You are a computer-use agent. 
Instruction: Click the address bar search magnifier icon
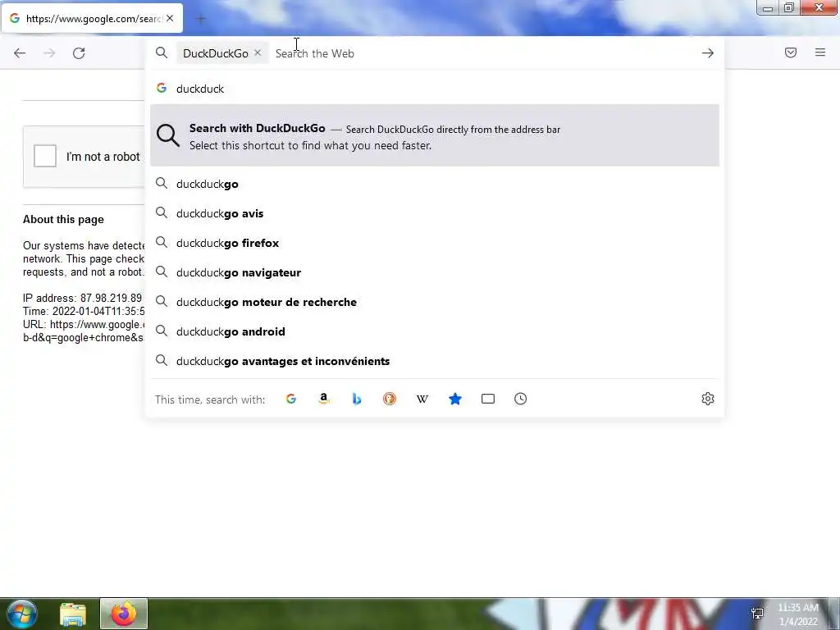(x=162, y=52)
